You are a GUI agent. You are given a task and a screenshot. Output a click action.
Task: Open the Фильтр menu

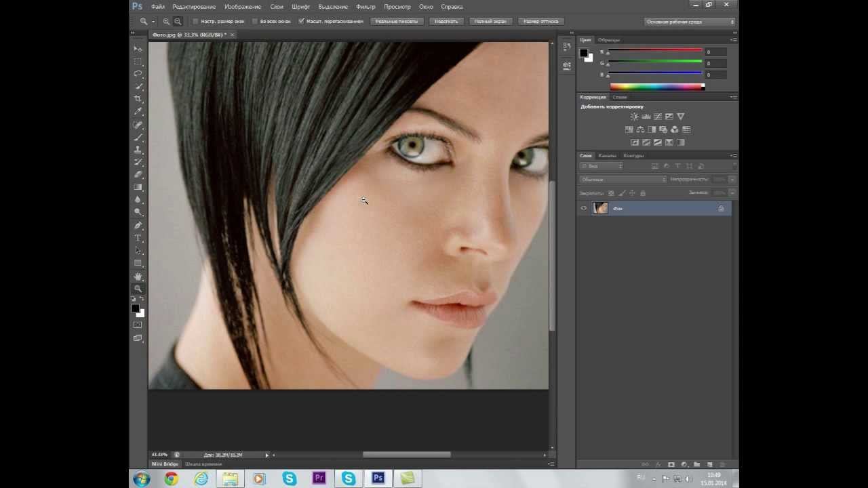click(x=366, y=7)
